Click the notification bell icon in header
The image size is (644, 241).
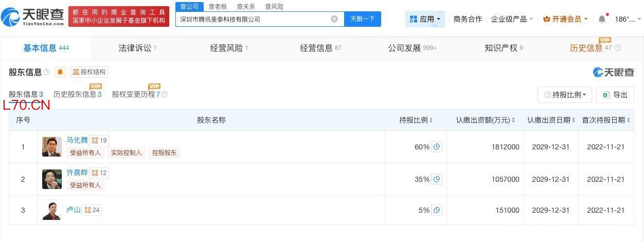(x=602, y=19)
